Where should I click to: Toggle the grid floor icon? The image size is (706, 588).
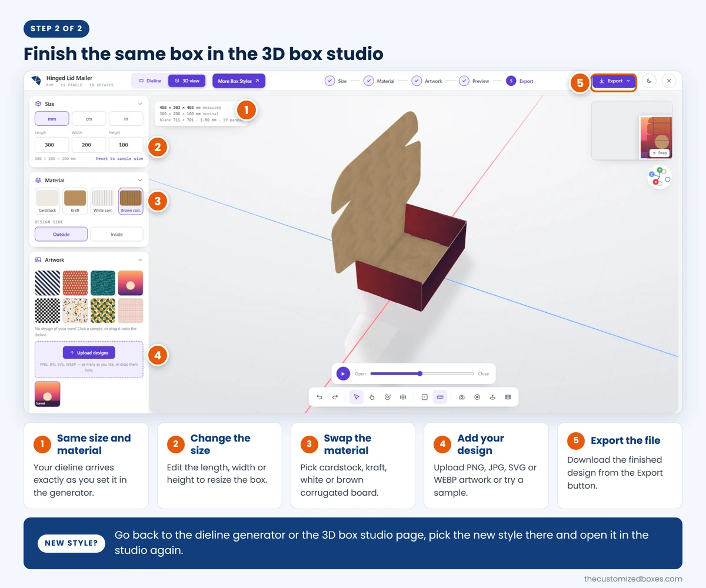pyautogui.click(x=508, y=397)
